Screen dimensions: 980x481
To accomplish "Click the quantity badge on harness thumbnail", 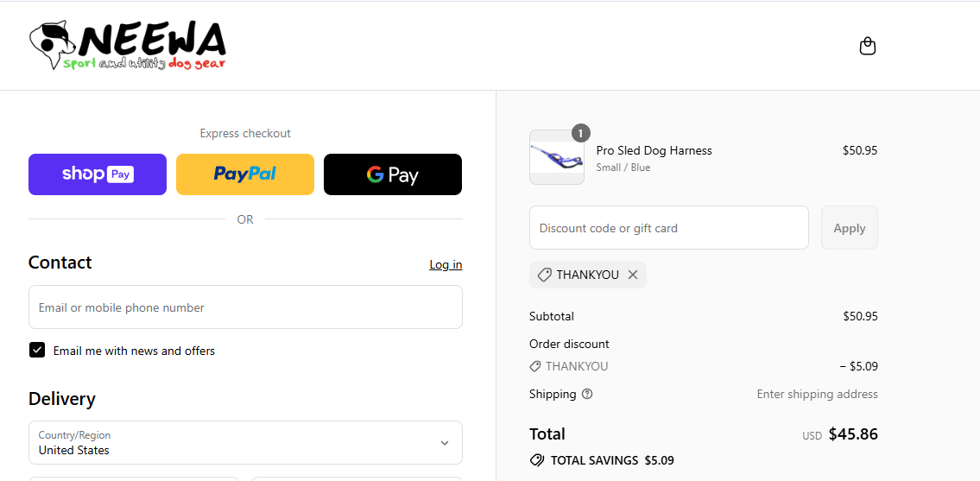I will pyautogui.click(x=580, y=133).
